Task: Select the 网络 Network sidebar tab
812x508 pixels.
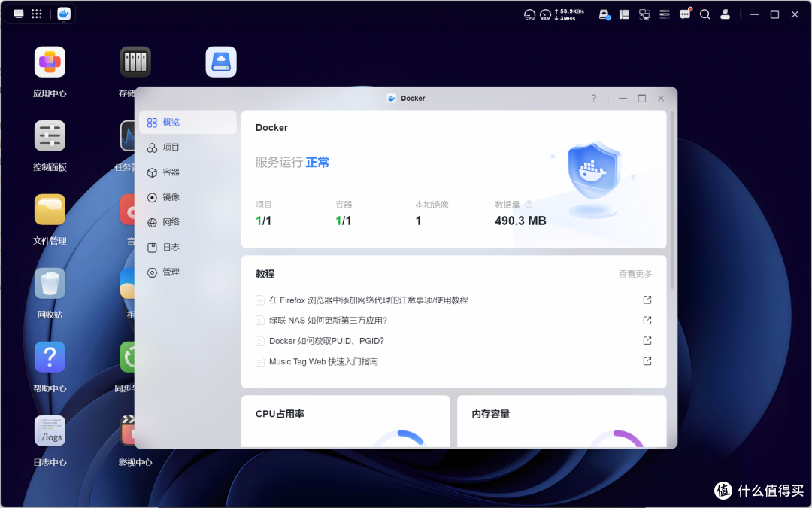Action: [187, 222]
